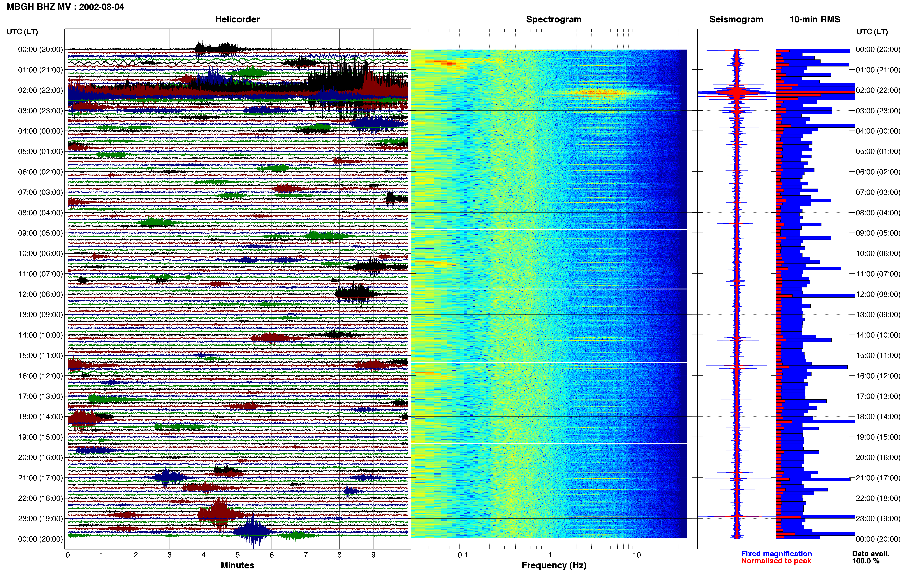Click left time label '18:00 (14:00)'

pos(41,417)
